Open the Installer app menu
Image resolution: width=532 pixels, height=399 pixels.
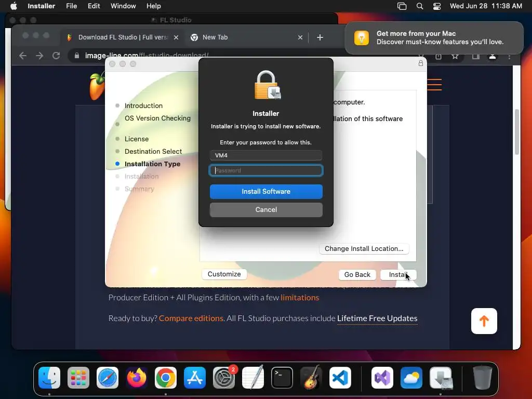[x=42, y=6]
